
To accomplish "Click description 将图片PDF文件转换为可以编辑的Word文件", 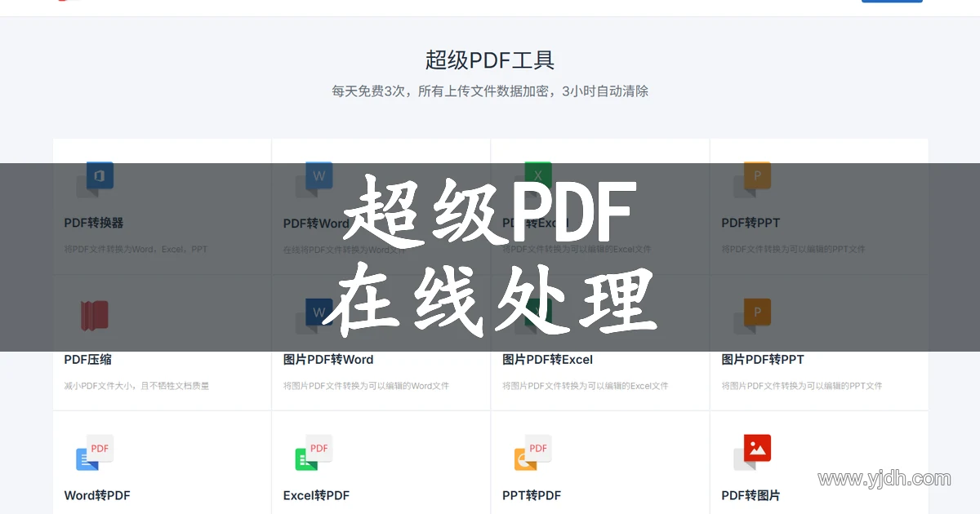I will tap(366, 385).
